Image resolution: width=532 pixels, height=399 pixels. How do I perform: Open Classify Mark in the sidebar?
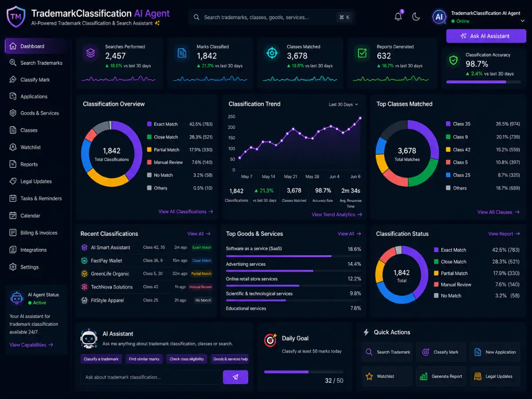35,80
